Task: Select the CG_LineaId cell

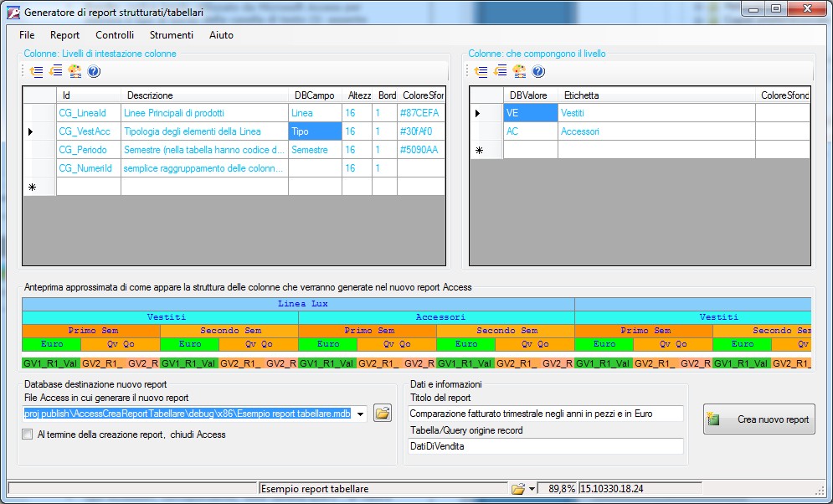Action: coord(89,113)
